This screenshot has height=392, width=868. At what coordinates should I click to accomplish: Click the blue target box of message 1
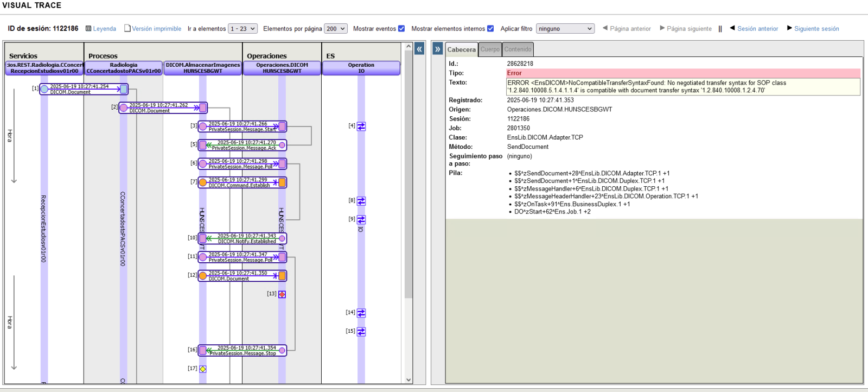pos(124,89)
